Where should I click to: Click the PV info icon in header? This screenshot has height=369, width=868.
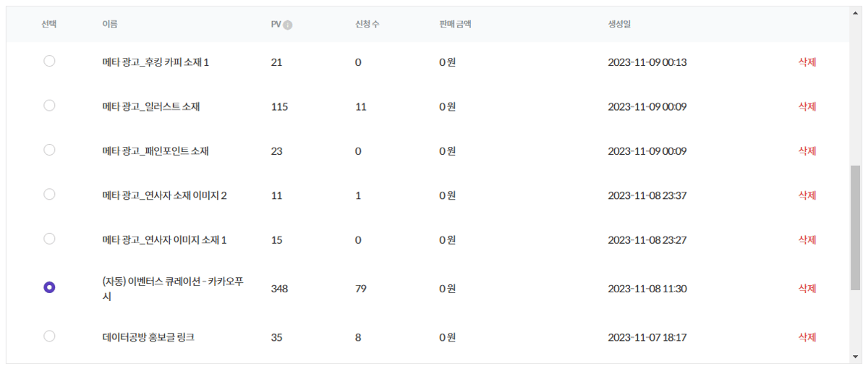tap(288, 25)
